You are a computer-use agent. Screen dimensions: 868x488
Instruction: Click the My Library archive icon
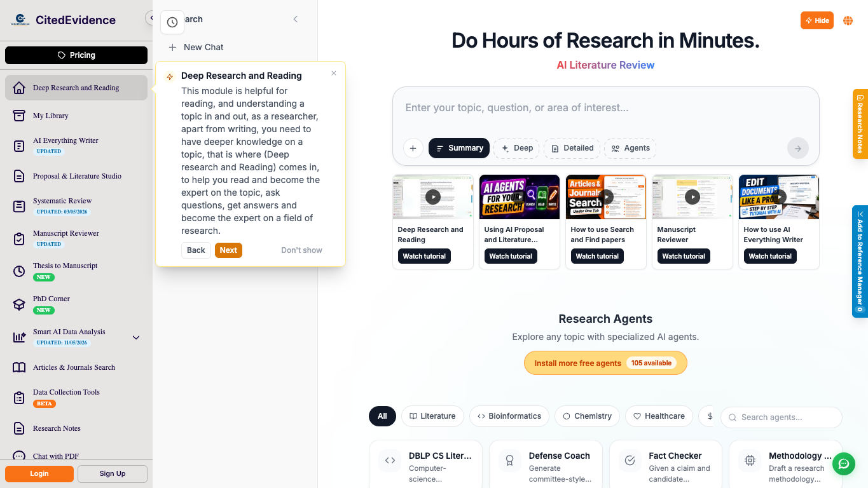pyautogui.click(x=19, y=116)
